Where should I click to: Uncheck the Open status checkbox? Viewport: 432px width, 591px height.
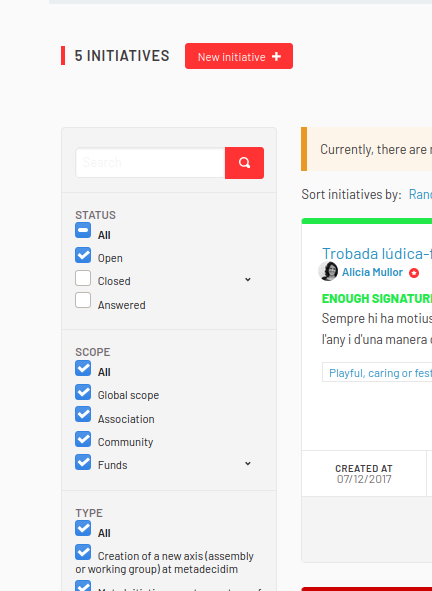click(x=83, y=255)
